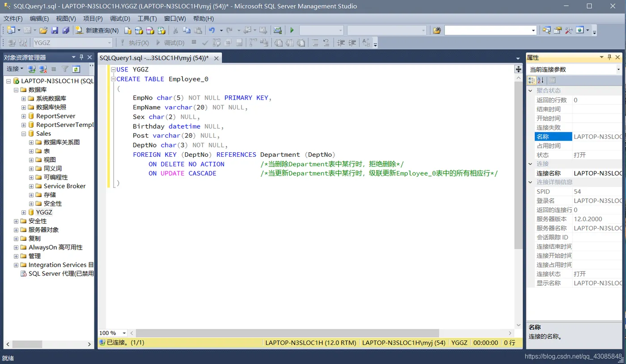626x364 pixels.
Task: Expand the 服务器对象 node
Action: tap(17, 230)
